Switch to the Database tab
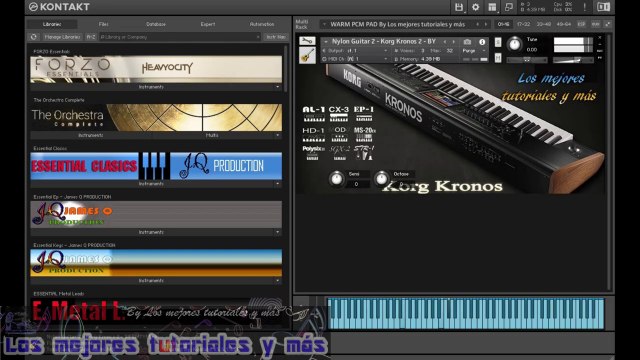 click(156, 24)
